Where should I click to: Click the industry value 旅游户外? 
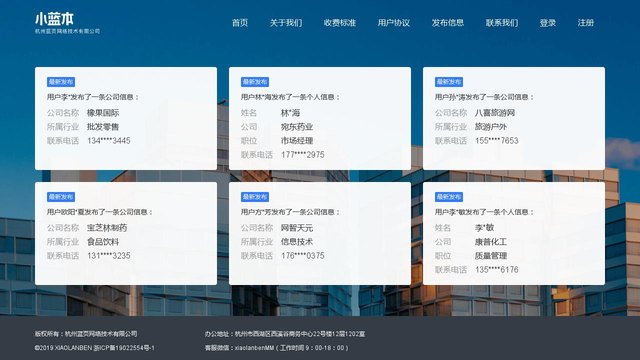[x=491, y=127]
